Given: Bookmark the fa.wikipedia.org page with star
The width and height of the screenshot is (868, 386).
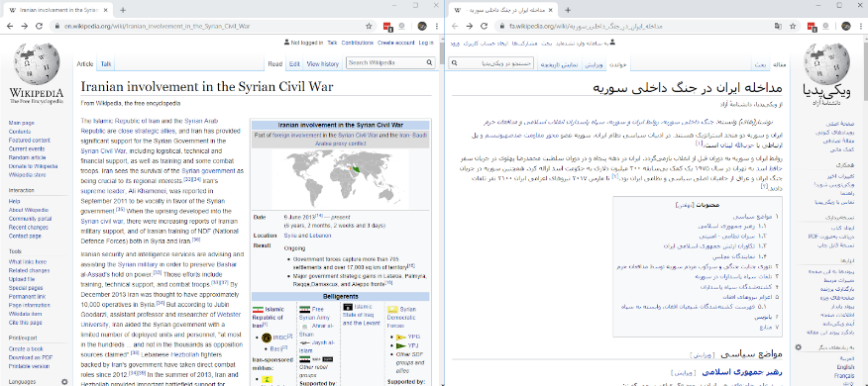Looking at the screenshot, I should coord(793,26).
